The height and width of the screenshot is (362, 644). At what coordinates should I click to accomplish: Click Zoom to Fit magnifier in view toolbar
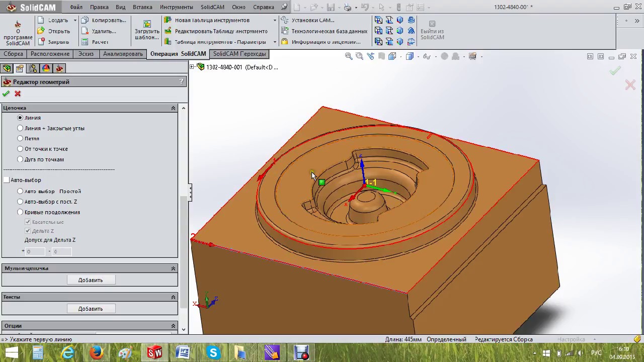coord(349,56)
